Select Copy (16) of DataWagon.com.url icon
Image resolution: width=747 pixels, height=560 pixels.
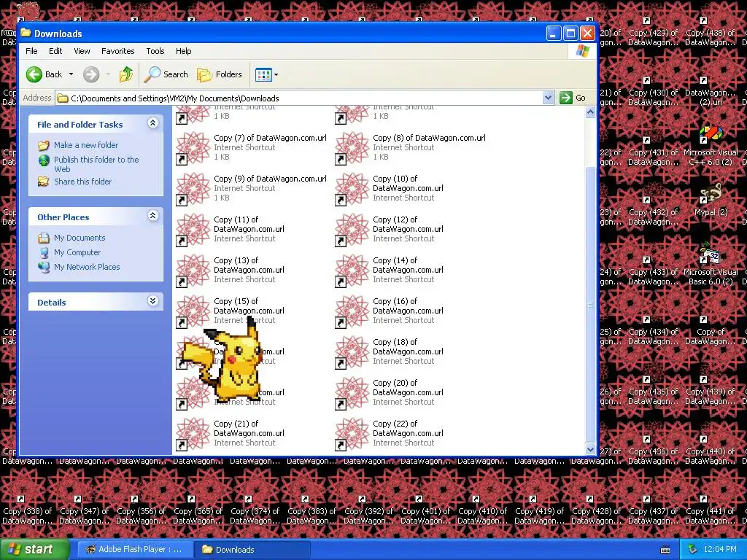pos(352,311)
